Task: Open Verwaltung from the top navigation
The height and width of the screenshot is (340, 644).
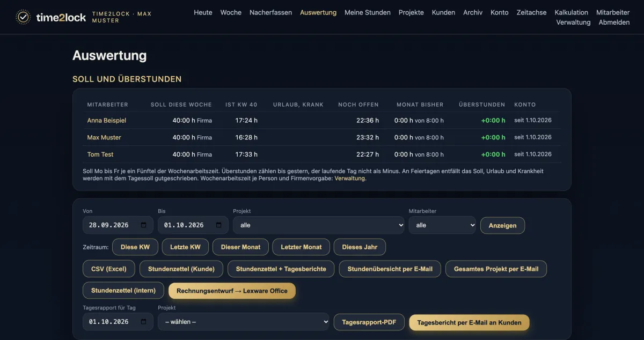Action: tap(573, 23)
